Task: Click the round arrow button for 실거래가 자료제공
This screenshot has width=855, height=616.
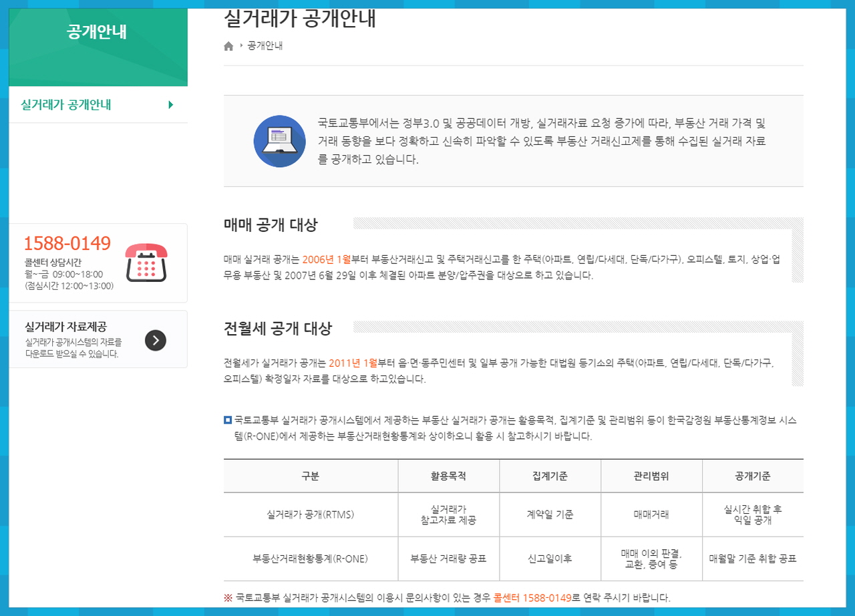Action: pos(156,340)
